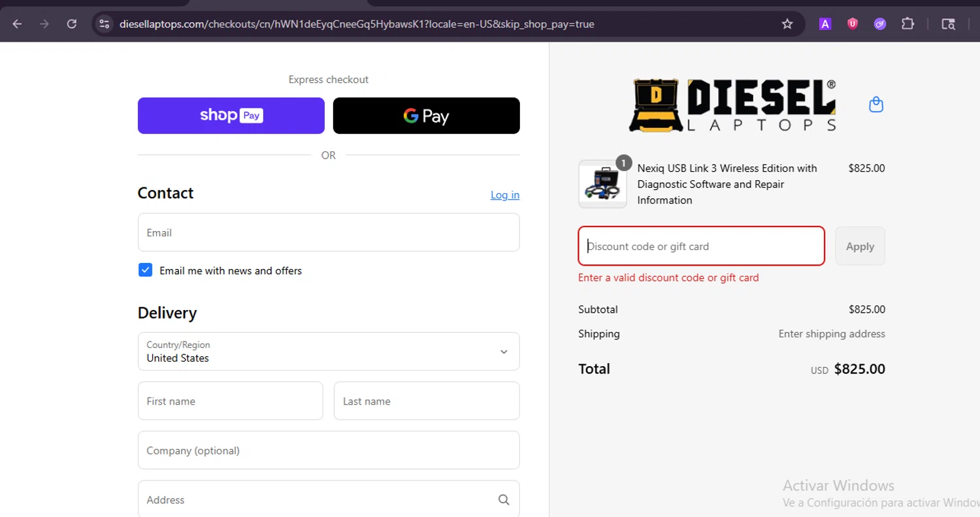Open the purple round extension icon

tap(880, 24)
